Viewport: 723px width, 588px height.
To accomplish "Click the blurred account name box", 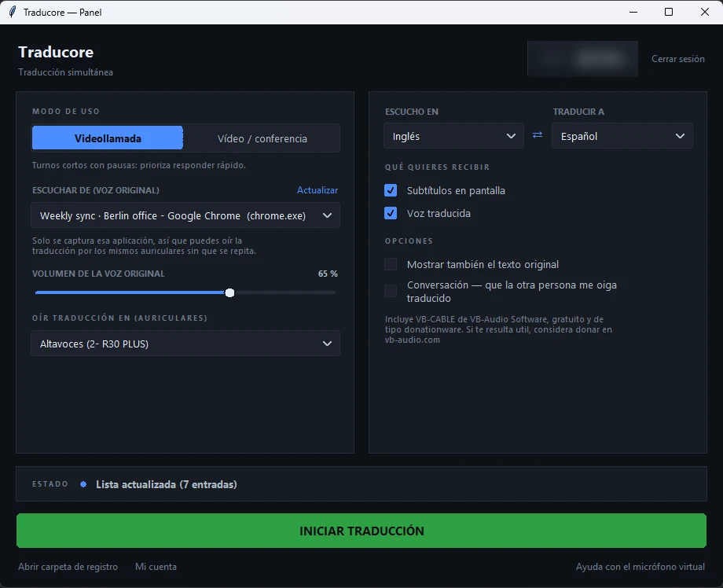I will [582, 59].
